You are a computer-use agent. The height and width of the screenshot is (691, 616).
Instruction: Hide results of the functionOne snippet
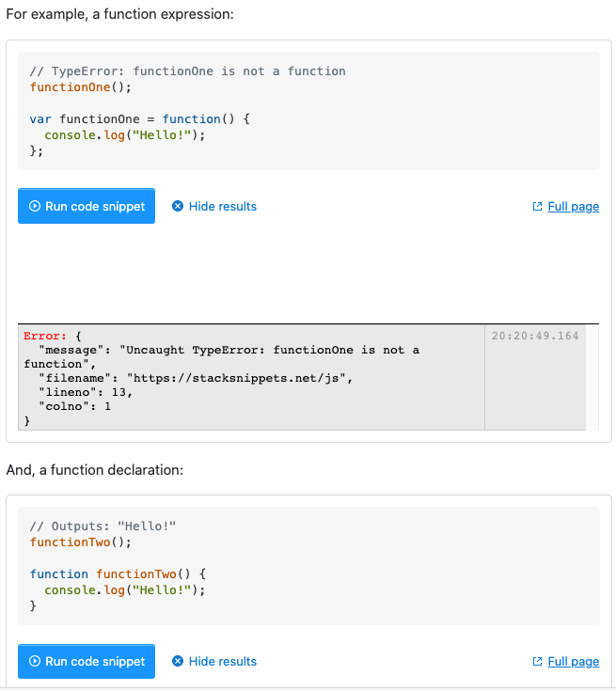(x=222, y=207)
